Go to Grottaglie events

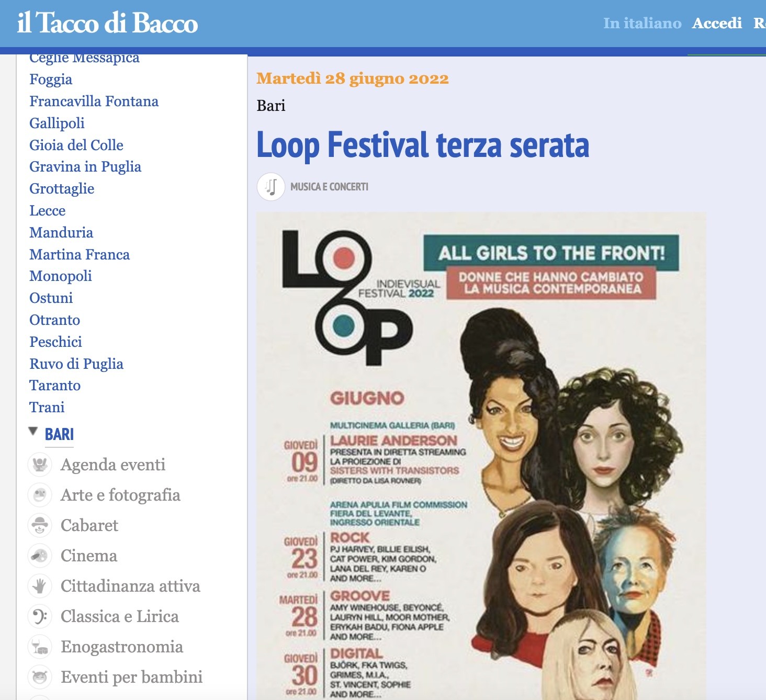pos(62,188)
